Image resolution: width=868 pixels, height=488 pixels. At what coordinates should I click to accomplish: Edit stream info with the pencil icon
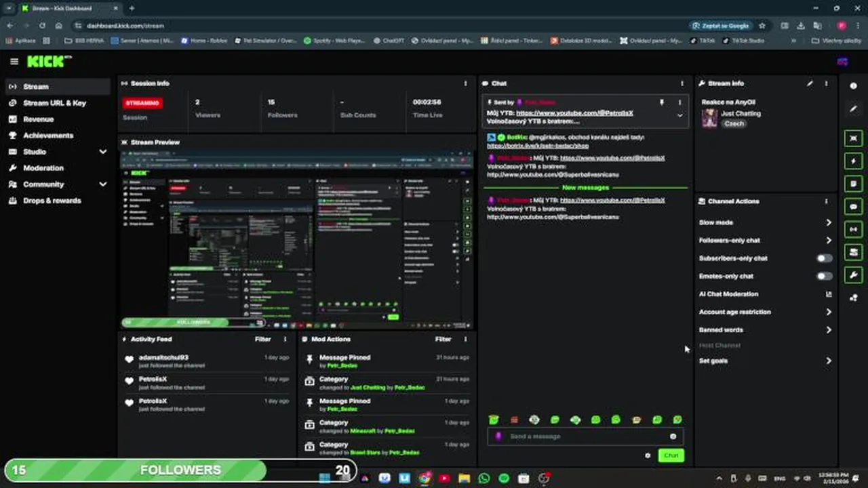coord(810,83)
